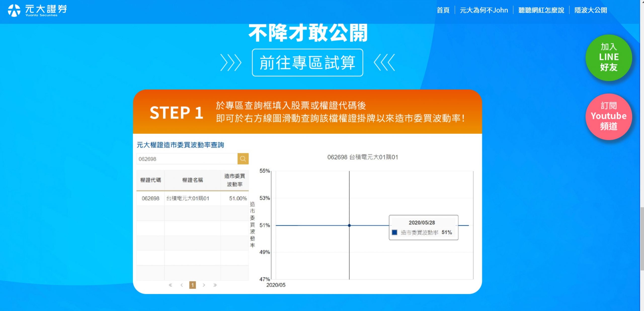Click table cell 062698 warrant code
Screen dimensions: 644x311
(150, 198)
